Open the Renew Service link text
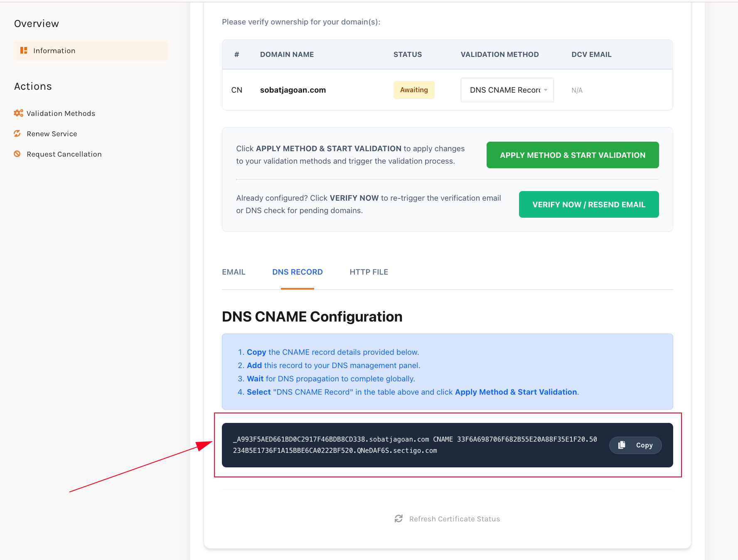 tap(52, 134)
